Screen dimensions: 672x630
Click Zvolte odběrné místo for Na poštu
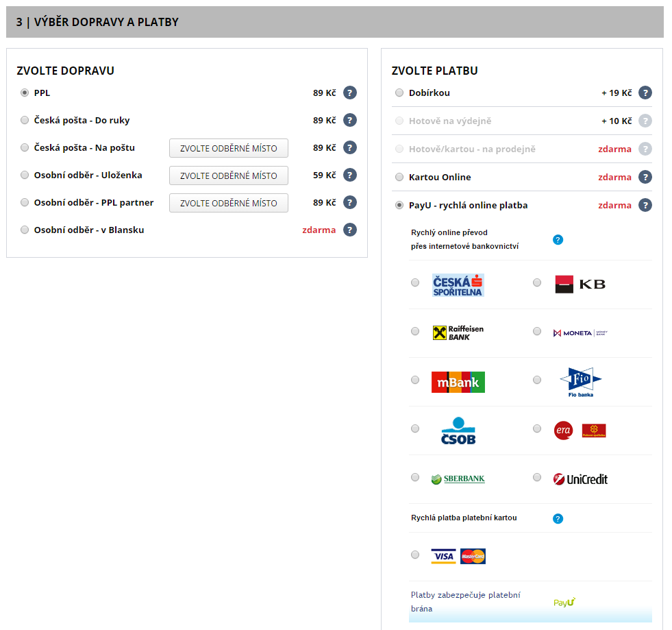[x=228, y=148]
